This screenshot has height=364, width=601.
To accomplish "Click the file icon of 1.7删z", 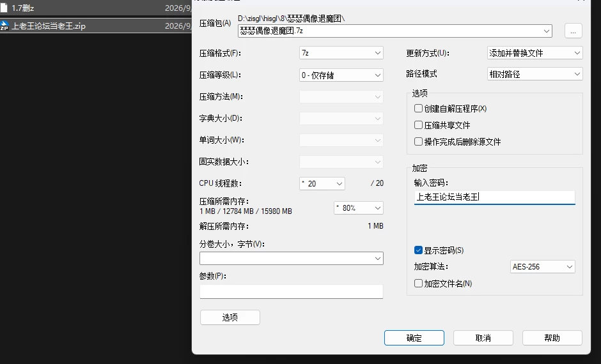I will [4, 8].
